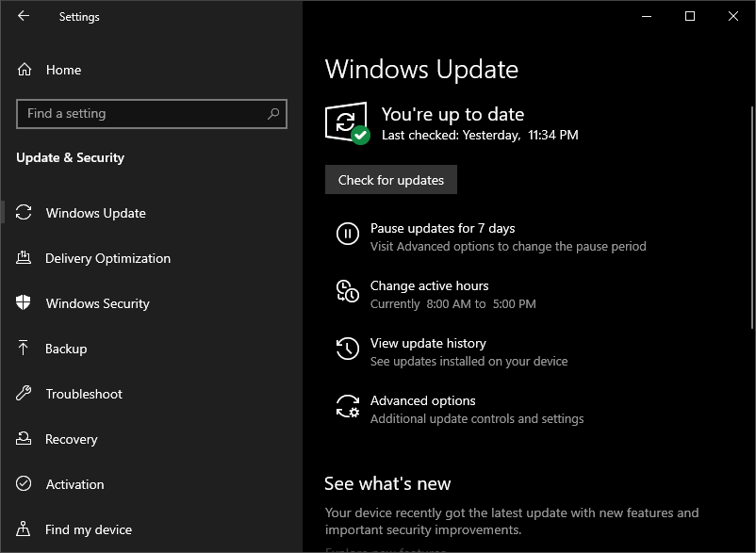Click the 'See what's new' heading
Viewport: 756px width, 553px height.
click(x=387, y=483)
